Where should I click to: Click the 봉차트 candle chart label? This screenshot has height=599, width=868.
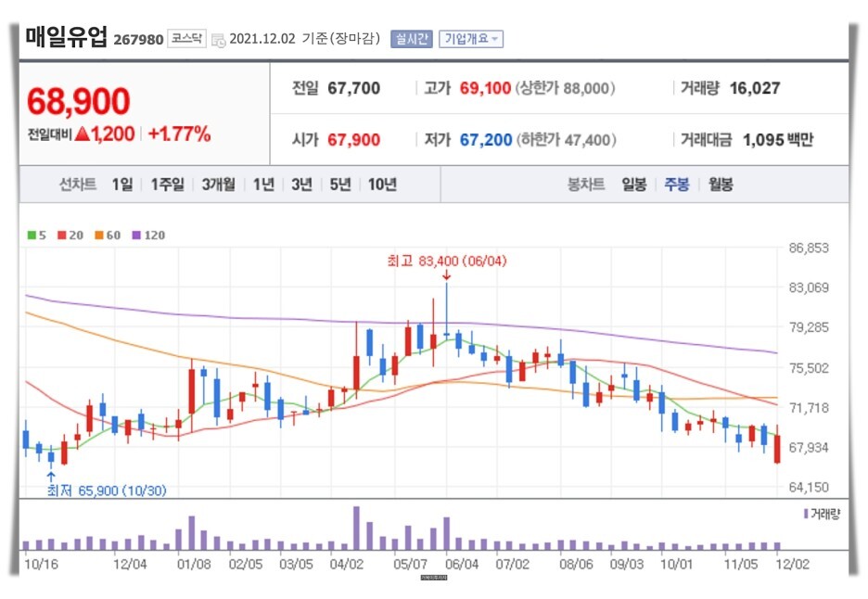pos(586,185)
